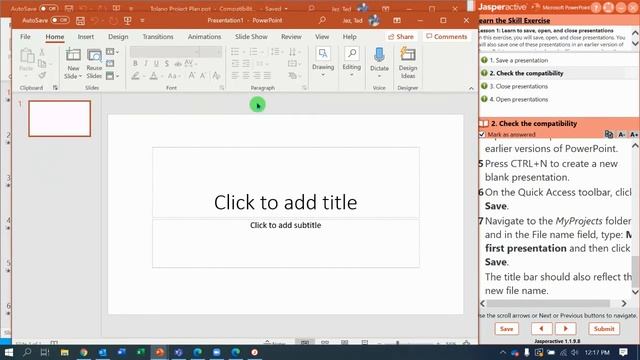Image resolution: width=640 pixels, height=360 pixels.
Task: Open the Paragraph dialog launcher
Action: pos(304,87)
